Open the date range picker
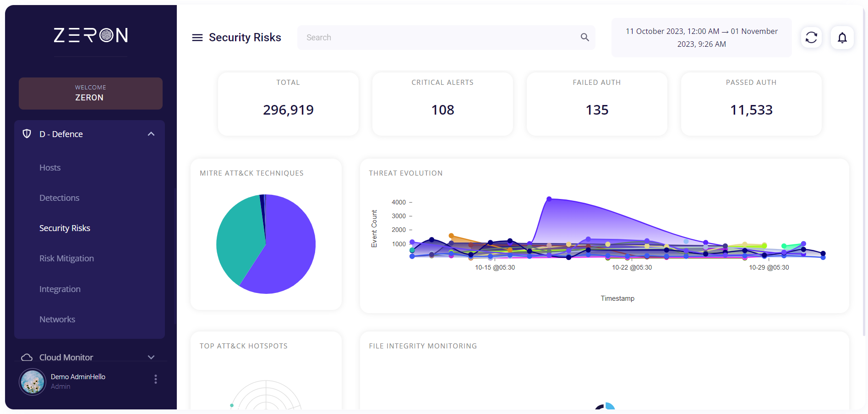 coord(701,38)
